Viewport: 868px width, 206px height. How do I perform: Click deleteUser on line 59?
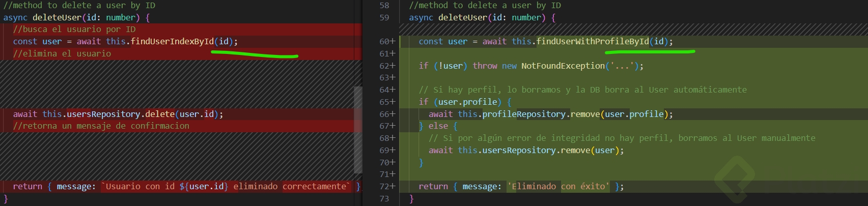[463, 18]
